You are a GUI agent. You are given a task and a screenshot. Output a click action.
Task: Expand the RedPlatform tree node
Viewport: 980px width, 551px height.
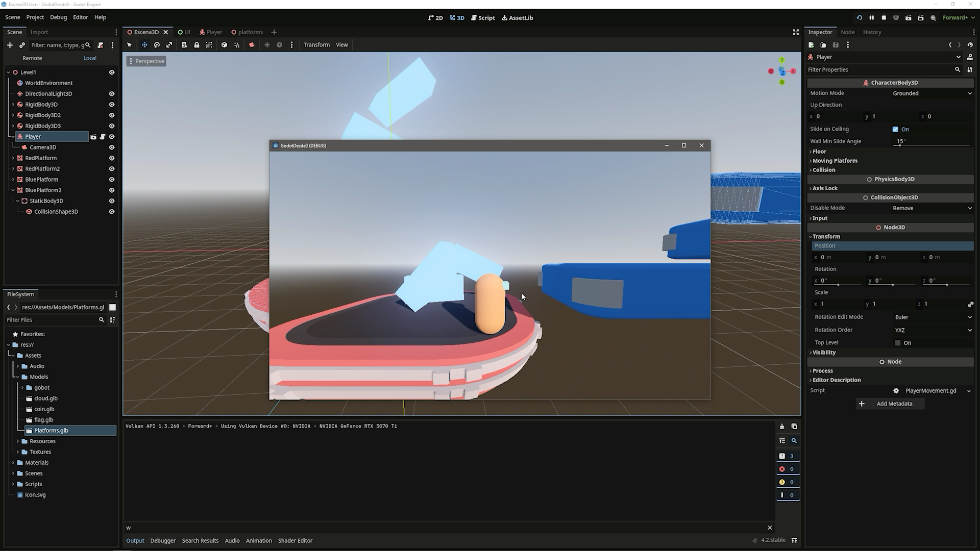tap(13, 158)
